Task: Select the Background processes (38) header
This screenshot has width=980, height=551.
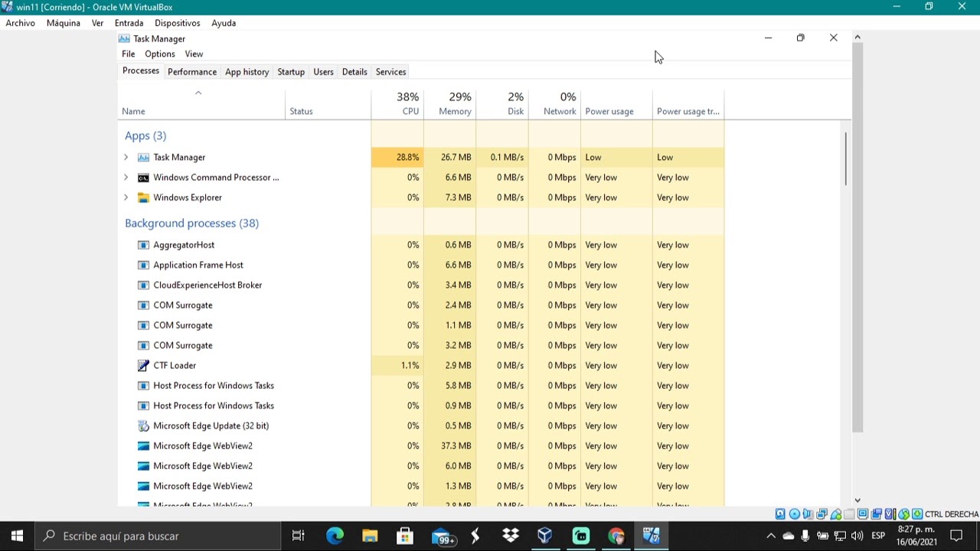Action: [x=191, y=223]
